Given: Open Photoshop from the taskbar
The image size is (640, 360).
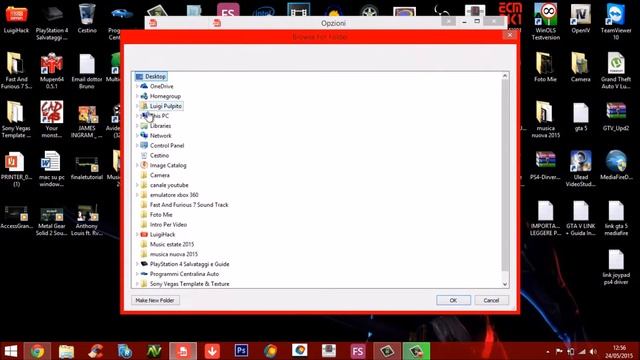Looking at the screenshot, I should coord(241,351).
